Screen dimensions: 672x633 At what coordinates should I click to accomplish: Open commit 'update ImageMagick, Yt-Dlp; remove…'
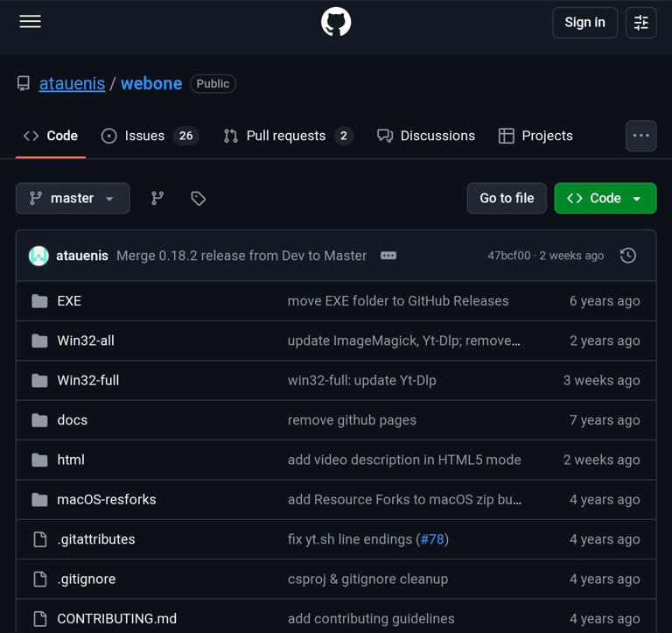coord(403,341)
